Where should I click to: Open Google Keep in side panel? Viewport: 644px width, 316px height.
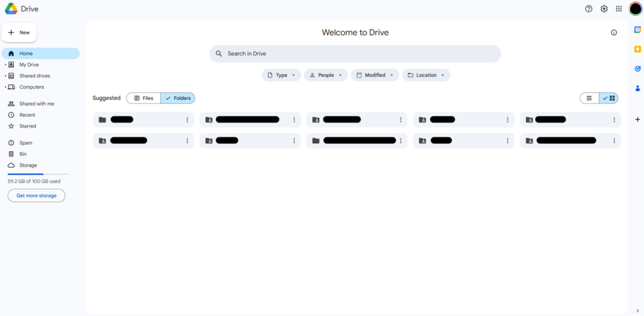click(x=637, y=49)
